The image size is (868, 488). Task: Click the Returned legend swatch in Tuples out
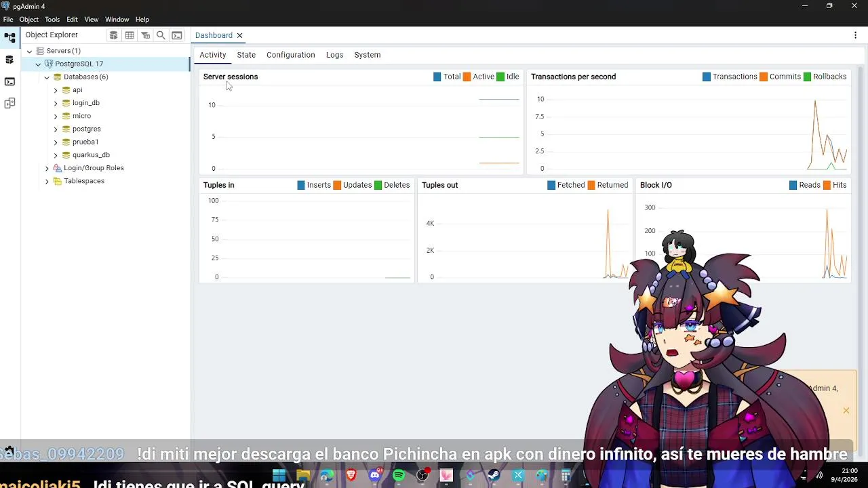[x=591, y=185]
